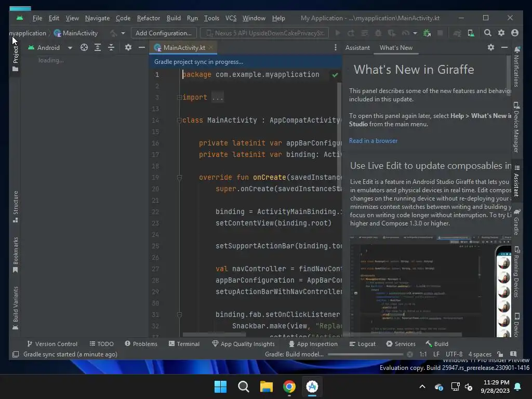
Task: Open Assistant panel gear settings
Action: click(491, 47)
